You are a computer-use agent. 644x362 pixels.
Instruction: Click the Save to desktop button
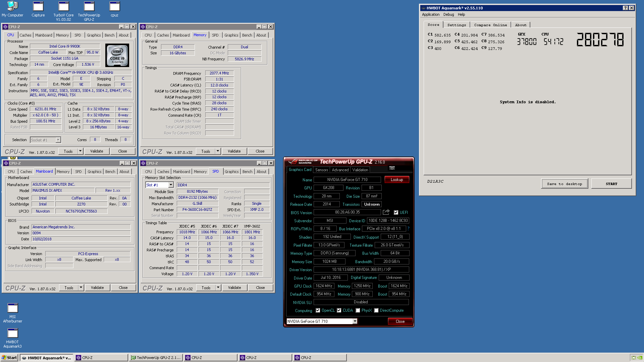click(565, 184)
